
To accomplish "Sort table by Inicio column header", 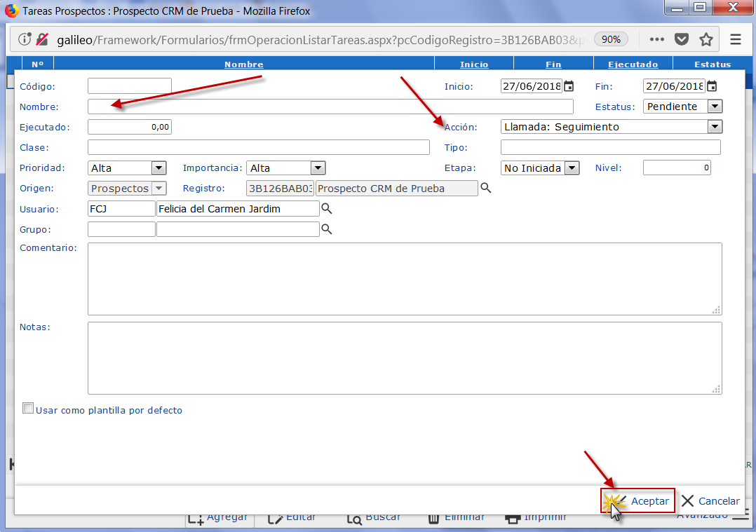I will click(474, 64).
